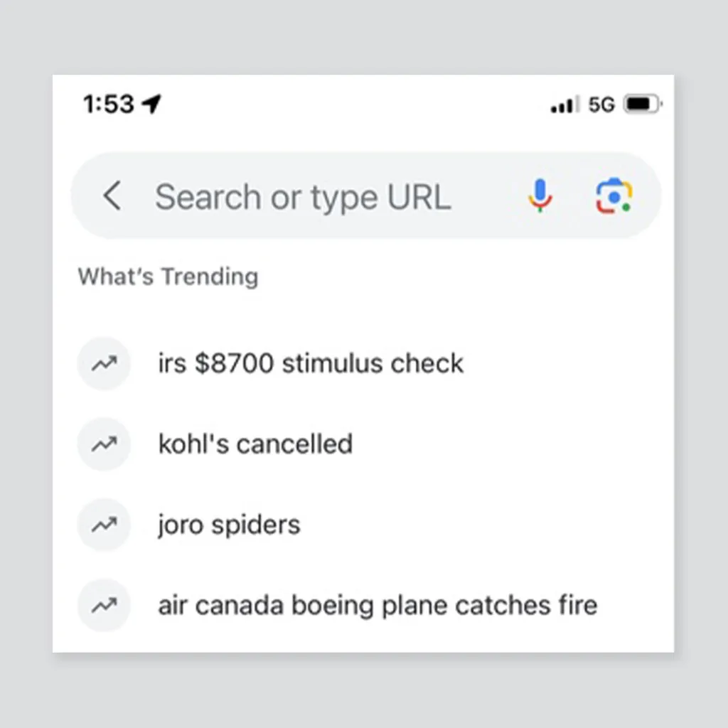The width and height of the screenshot is (728, 728).
Task: Tap trending arrow icon beside joro spiders
Action: [x=104, y=525]
